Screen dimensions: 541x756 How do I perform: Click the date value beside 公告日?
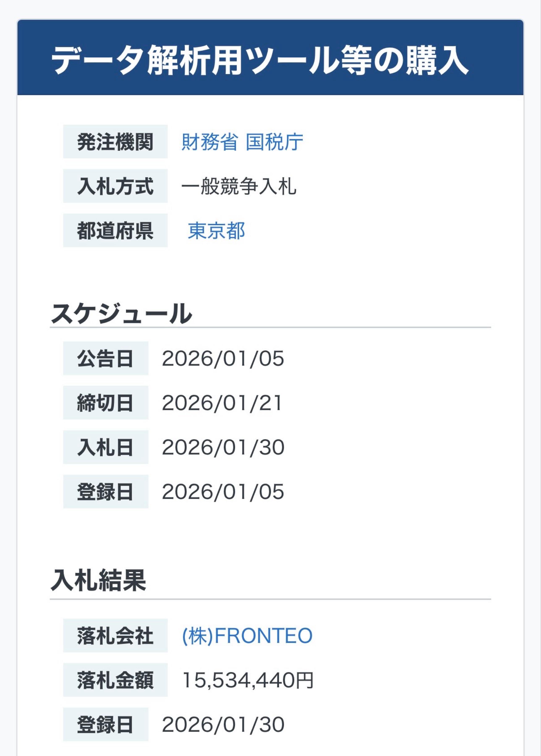click(223, 358)
